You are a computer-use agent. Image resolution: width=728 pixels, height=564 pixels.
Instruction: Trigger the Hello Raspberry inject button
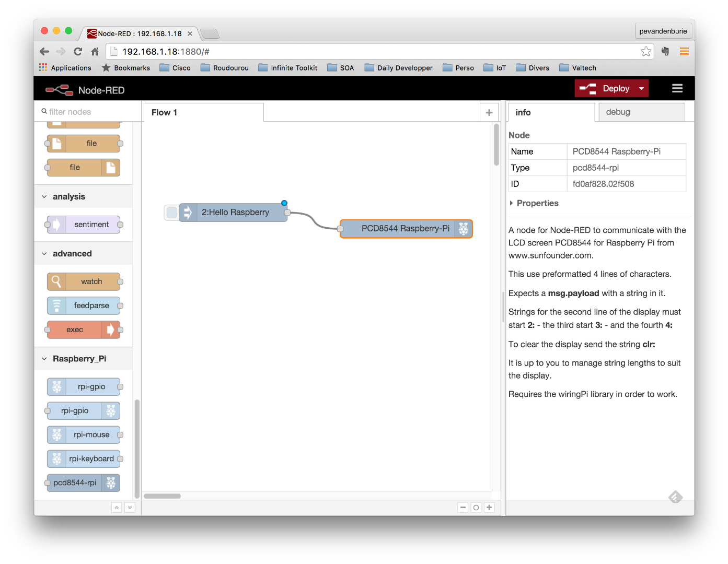click(x=171, y=212)
